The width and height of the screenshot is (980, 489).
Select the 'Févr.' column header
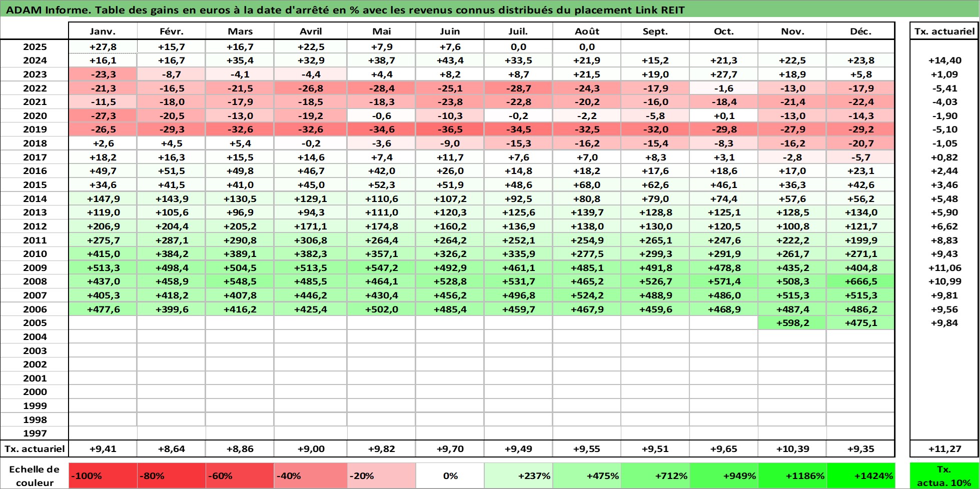pos(171,31)
